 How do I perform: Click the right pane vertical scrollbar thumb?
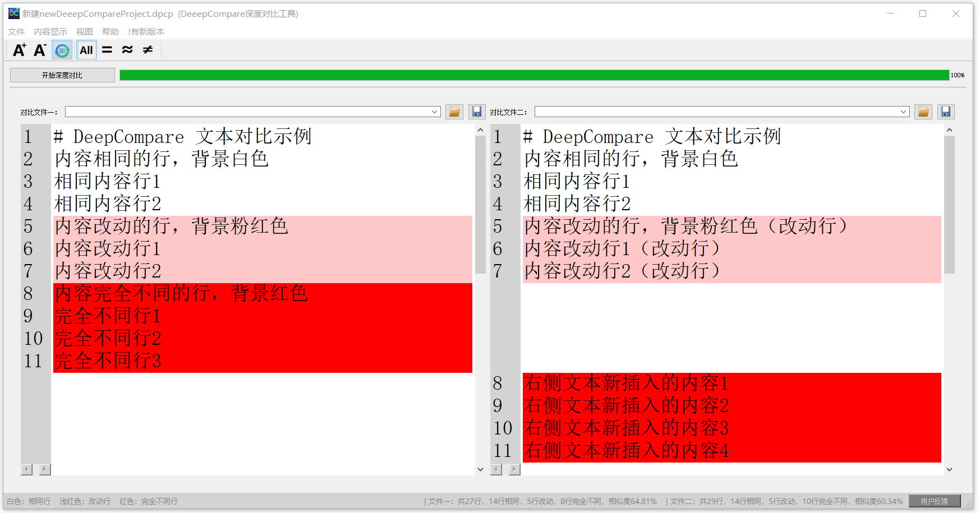click(949, 205)
